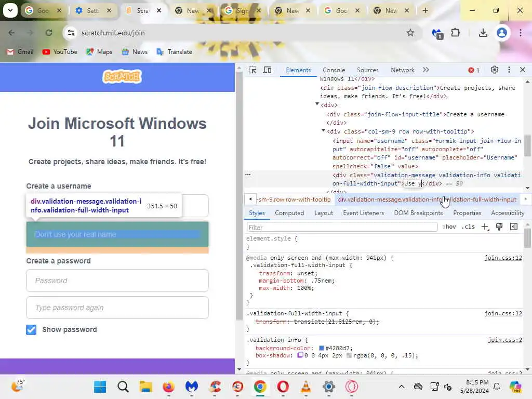Toggle :hov element state panel
The width and height of the screenshot is (532, 399).
click(x=449, y=227)
